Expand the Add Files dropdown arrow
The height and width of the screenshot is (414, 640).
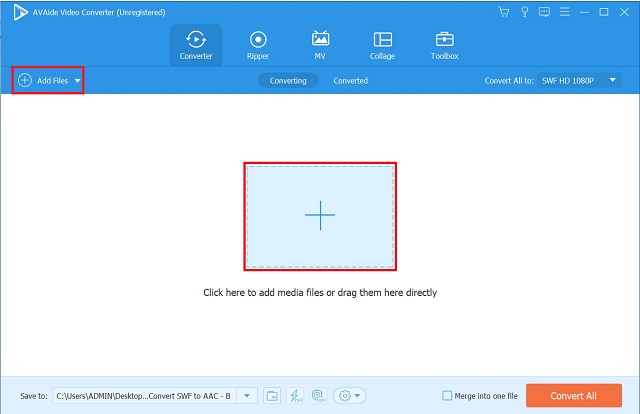(78, 80)
